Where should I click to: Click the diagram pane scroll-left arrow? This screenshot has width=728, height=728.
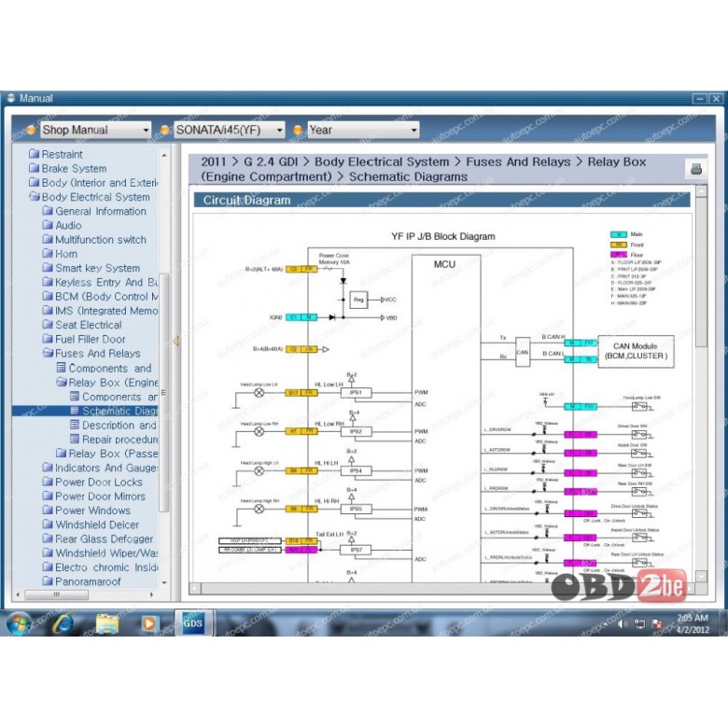(x=195, y=589)
